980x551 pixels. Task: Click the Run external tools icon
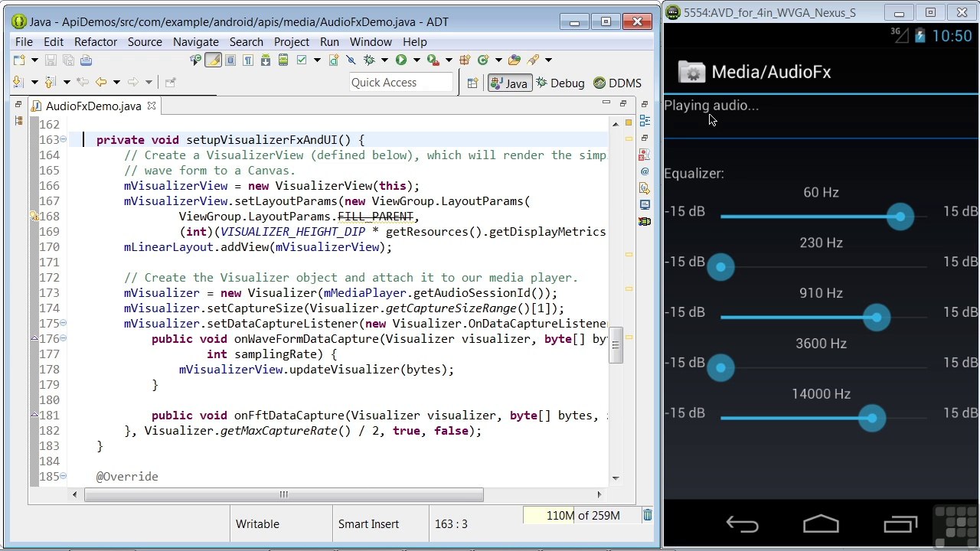tap(433, 60)
